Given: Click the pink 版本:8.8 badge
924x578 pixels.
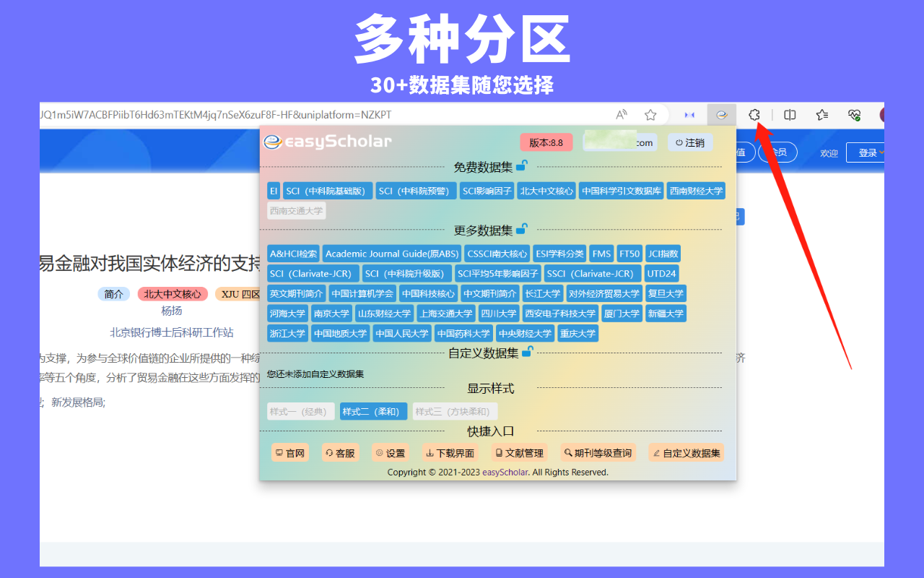Looking at the screenshot, I should click(x=546, y=142).
